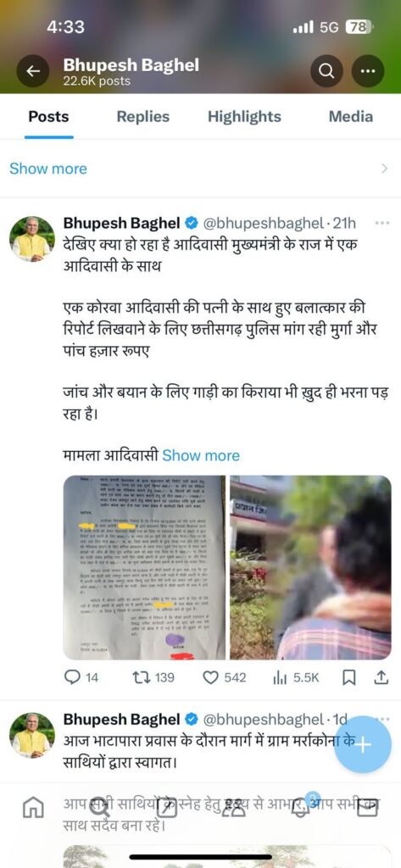Open the Media tab

tap(351, 117)
